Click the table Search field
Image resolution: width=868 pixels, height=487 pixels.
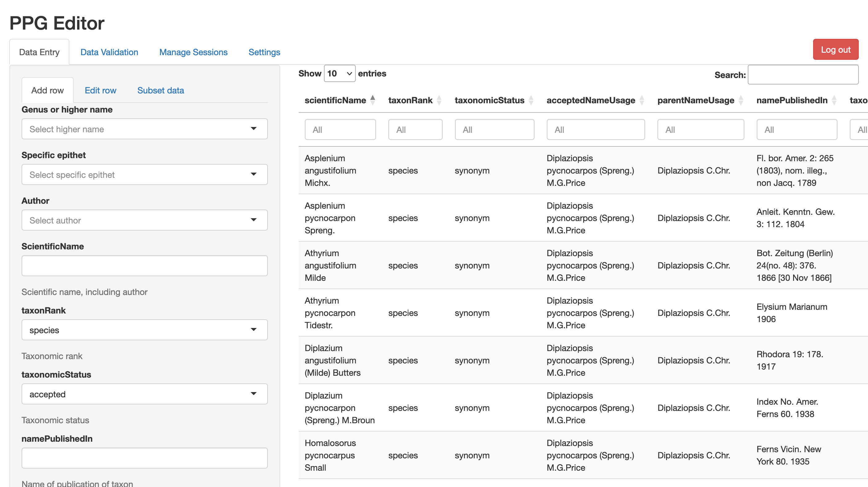point(803,75)
